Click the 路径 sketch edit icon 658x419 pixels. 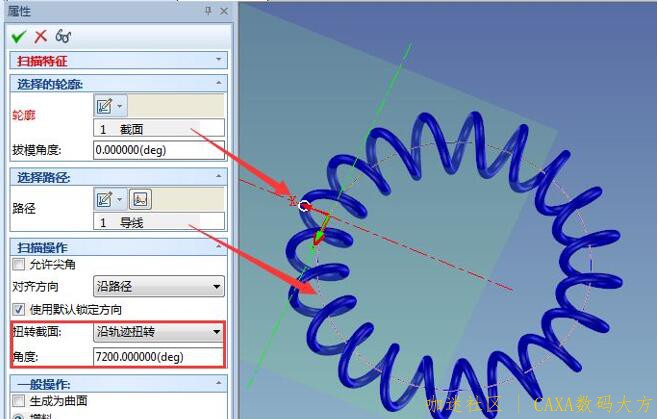(104, 199)
